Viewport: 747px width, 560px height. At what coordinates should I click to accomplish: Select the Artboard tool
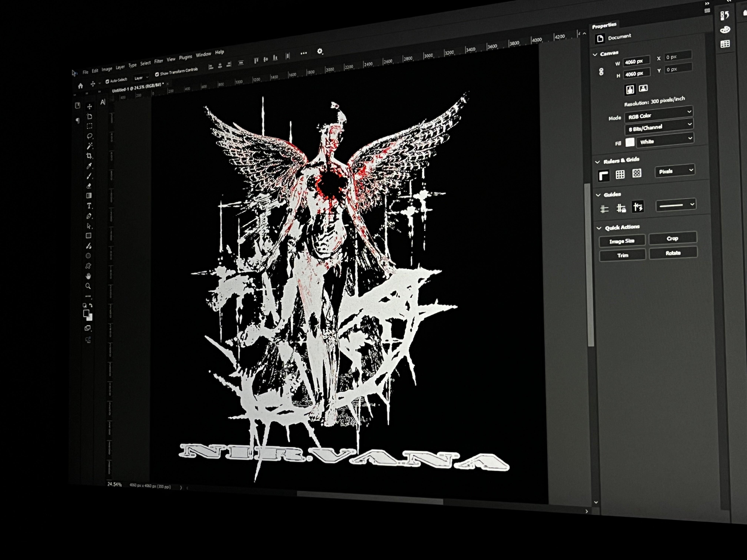click(x=89, y=116)
